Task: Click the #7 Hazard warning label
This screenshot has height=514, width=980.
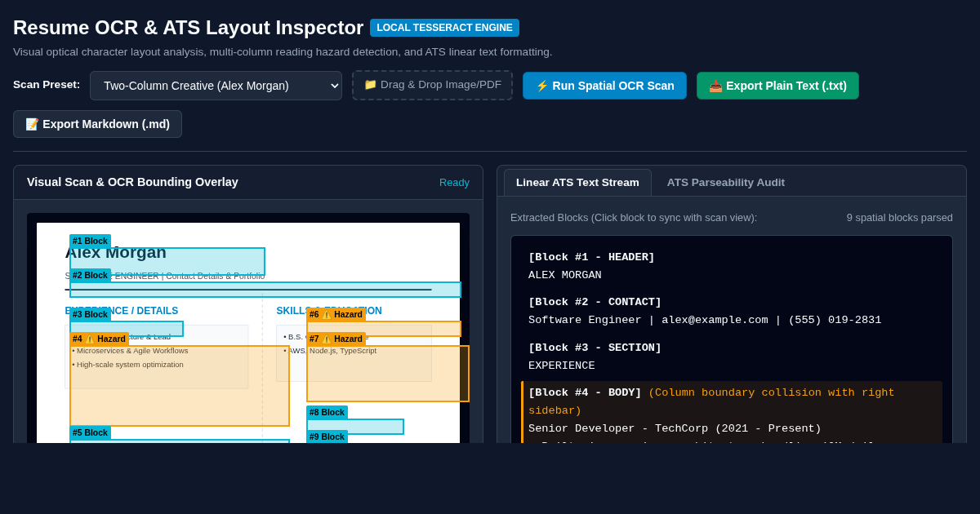Action: coord(336,339)
